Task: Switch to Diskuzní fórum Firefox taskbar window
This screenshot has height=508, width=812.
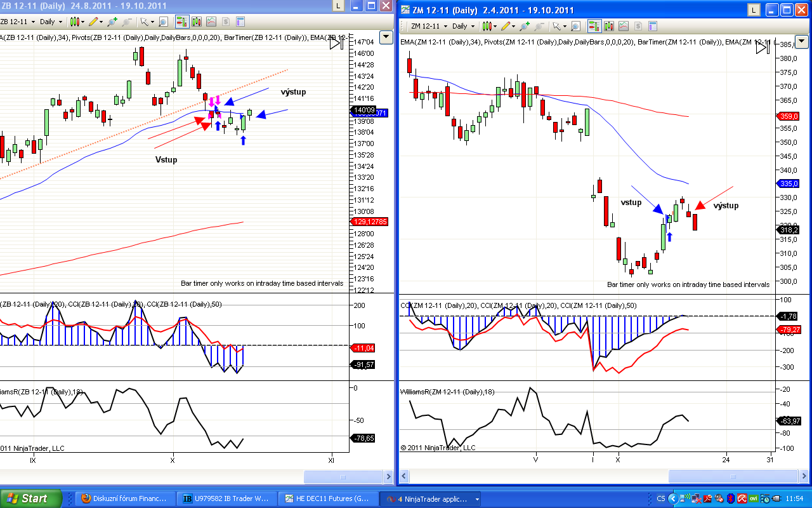Action: pos(126,499)
